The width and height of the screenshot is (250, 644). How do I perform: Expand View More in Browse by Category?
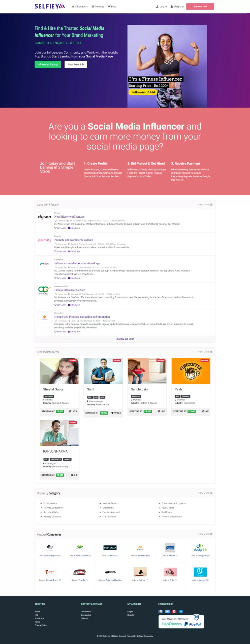tap(205, 493)
